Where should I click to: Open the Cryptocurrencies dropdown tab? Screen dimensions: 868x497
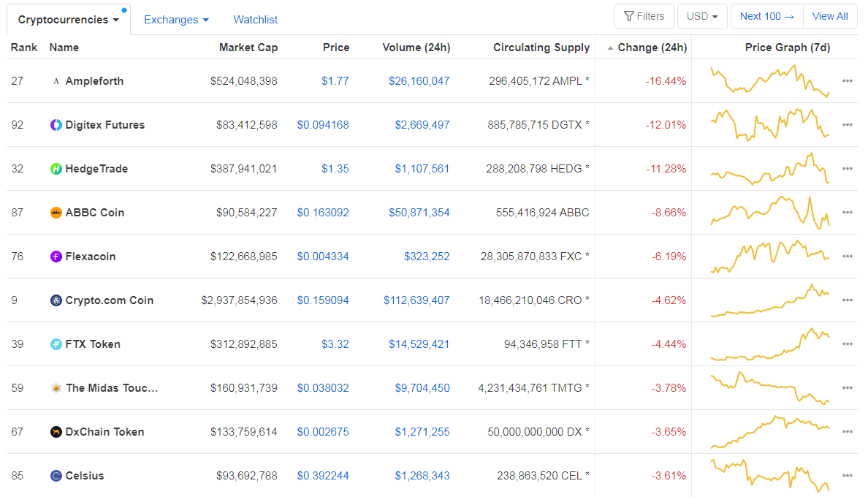(69, 20)
